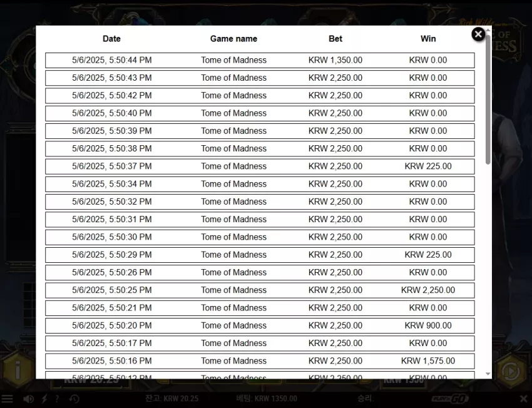Click the Game name column header

pos(234,39)
